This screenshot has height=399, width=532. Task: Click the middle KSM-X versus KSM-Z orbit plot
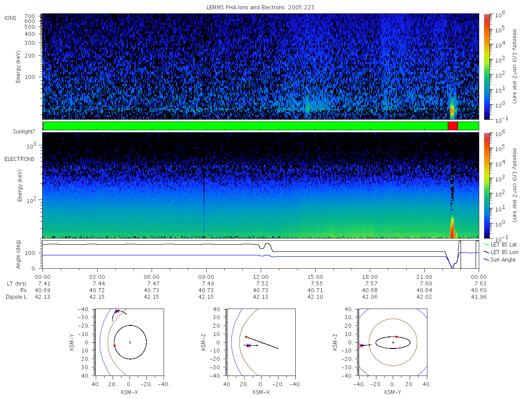click(x=261, y=342)
